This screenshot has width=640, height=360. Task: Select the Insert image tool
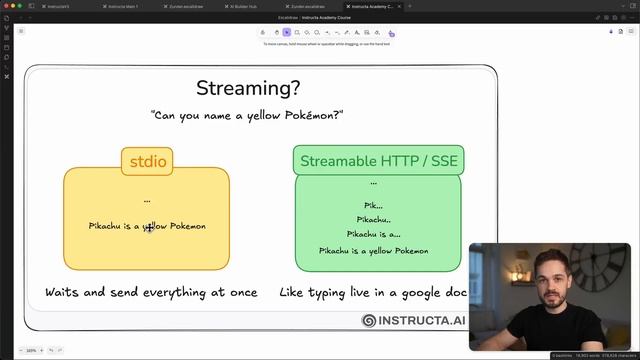tap(367, 33)
